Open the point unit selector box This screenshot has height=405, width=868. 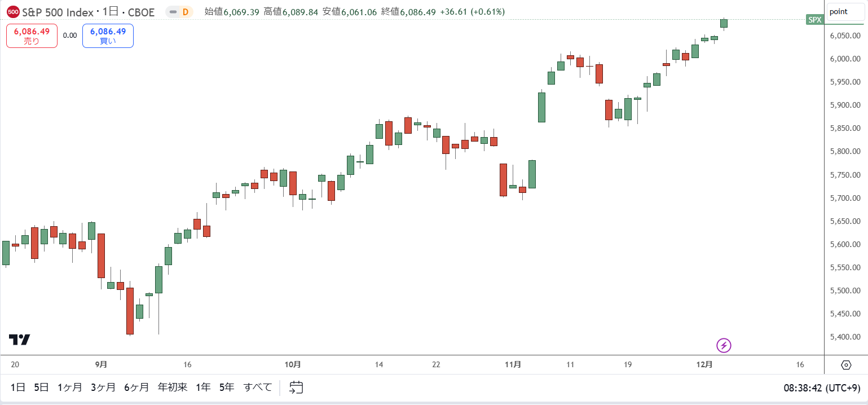click(x=845, y=12)
